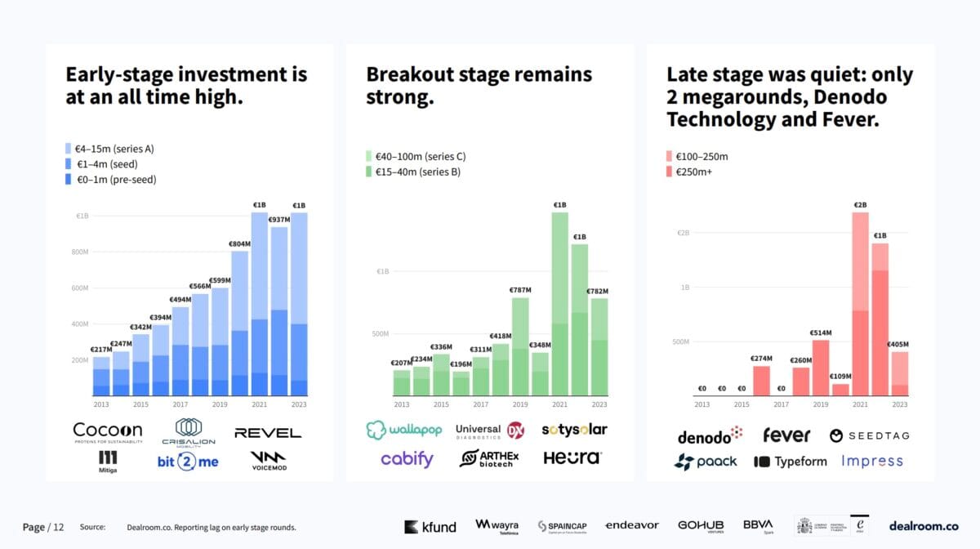This screenshot has width=980, height=549.
Task: Click the 2023 early-stage bar
Action: click(x=299, y=304)
